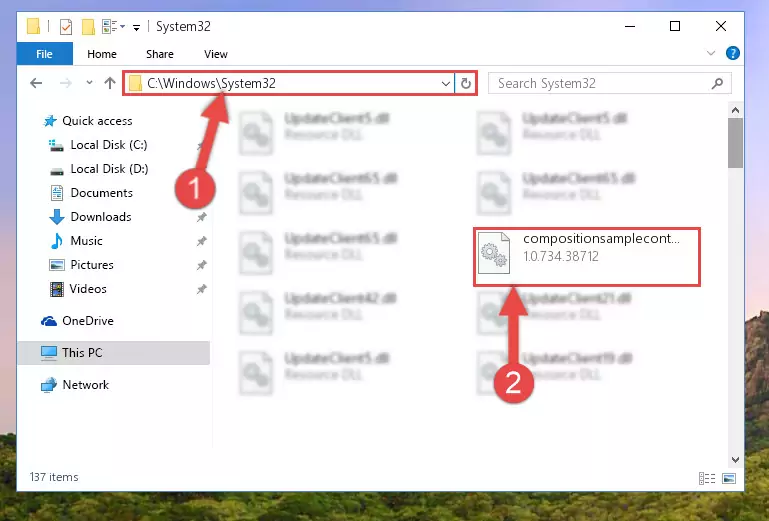Image resolution: width=769 pixels, height=521 pixels.
Task: Click the pin icon beside Pictures
Action: (202, 265)
